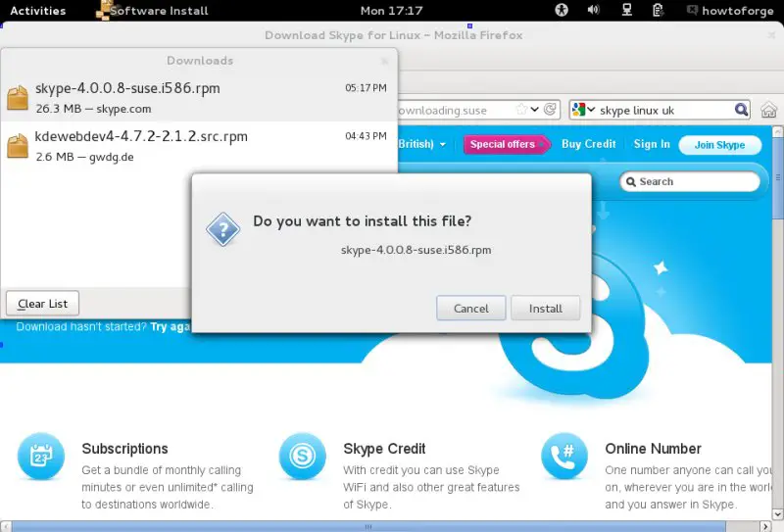Open the Skype Credit heading

(x=384, y=449)
